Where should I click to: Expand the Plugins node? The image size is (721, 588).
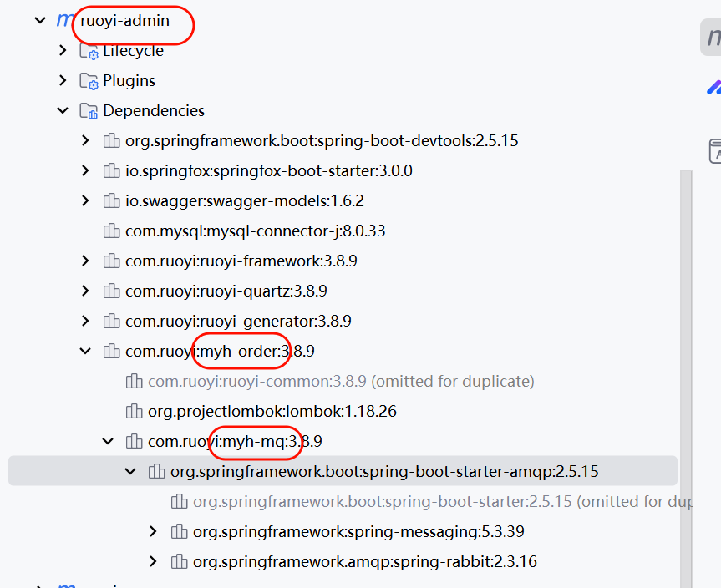(x=63, y=81)
